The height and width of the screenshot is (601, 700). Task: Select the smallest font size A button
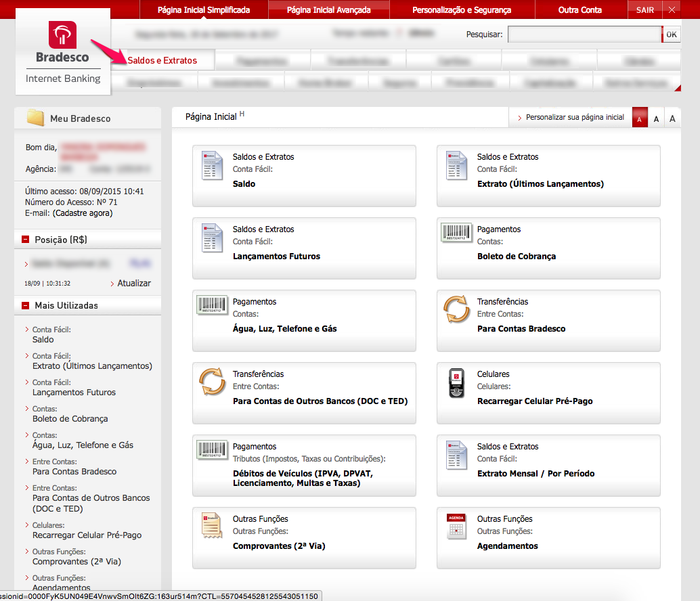pyautogui.click(x=640, y=118)
